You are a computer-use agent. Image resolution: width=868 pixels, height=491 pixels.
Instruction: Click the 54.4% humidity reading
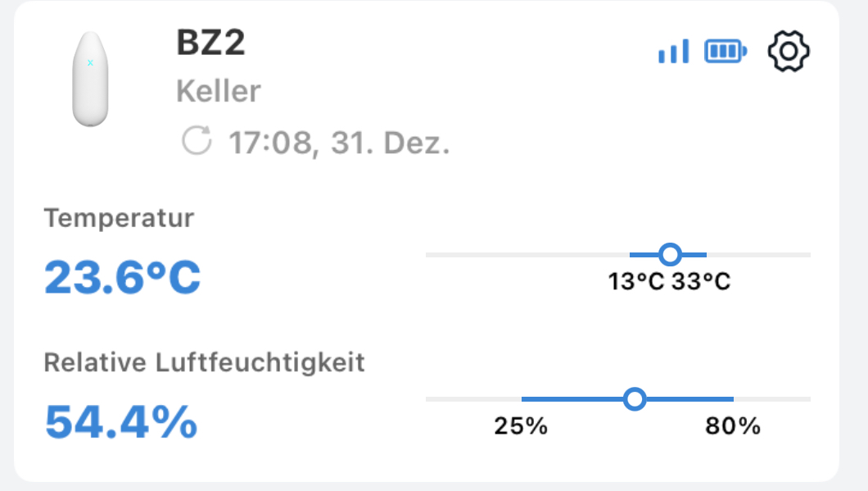[x=120, y=421]
